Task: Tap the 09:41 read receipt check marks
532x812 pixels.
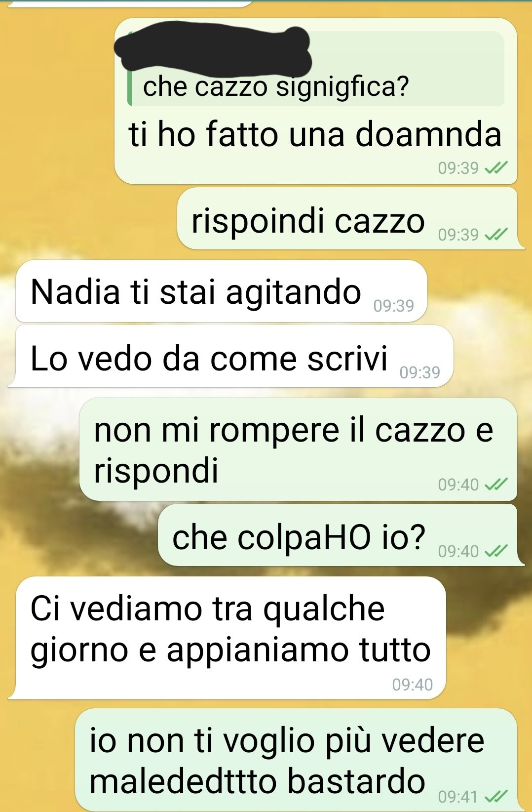Action: [x=496, y=797]
